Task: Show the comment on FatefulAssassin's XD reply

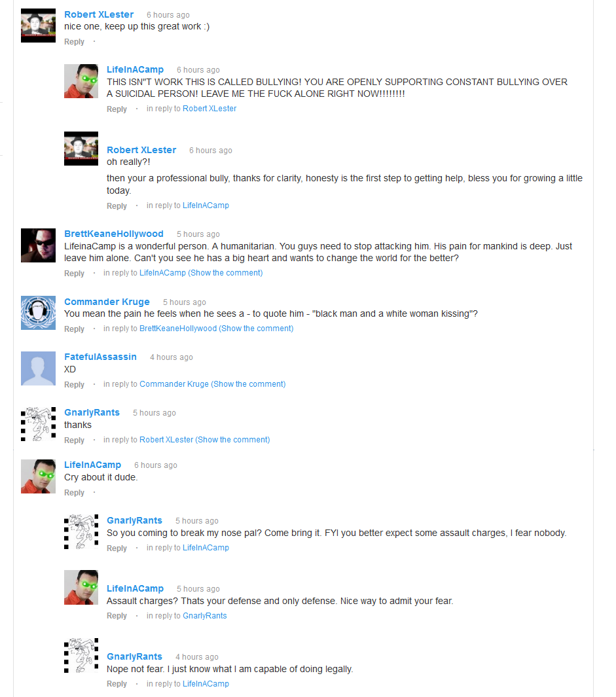Action: click(x=248, y=384)
